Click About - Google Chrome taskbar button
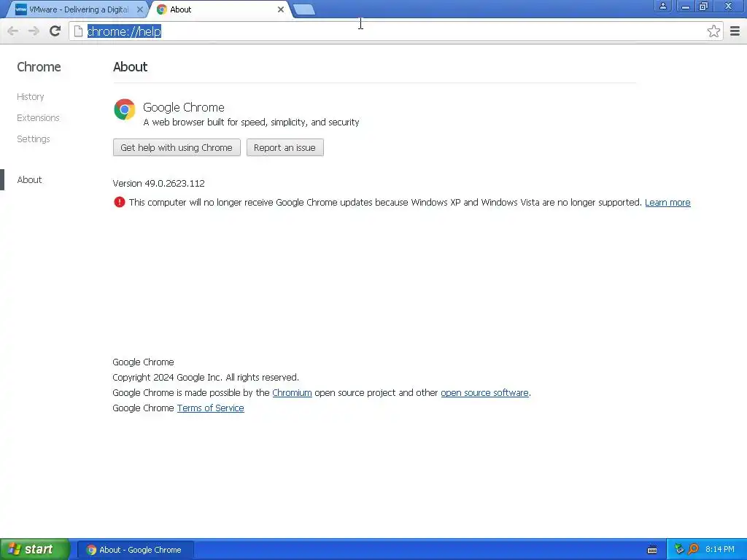 click(x=135, y=550)
